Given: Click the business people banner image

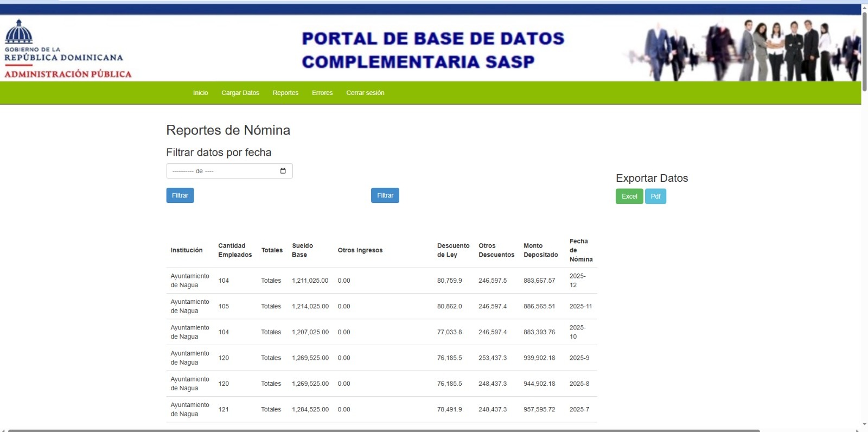Looking at the screenshot, I should [x=743, y=50].
